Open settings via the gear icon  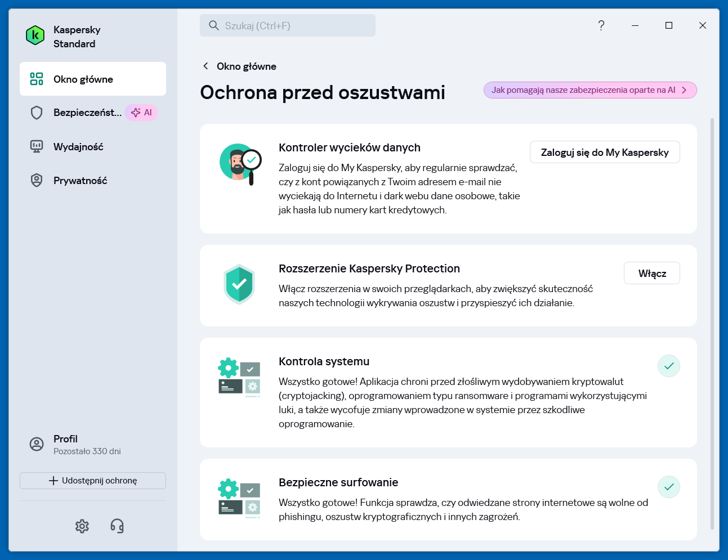(82, 526)
